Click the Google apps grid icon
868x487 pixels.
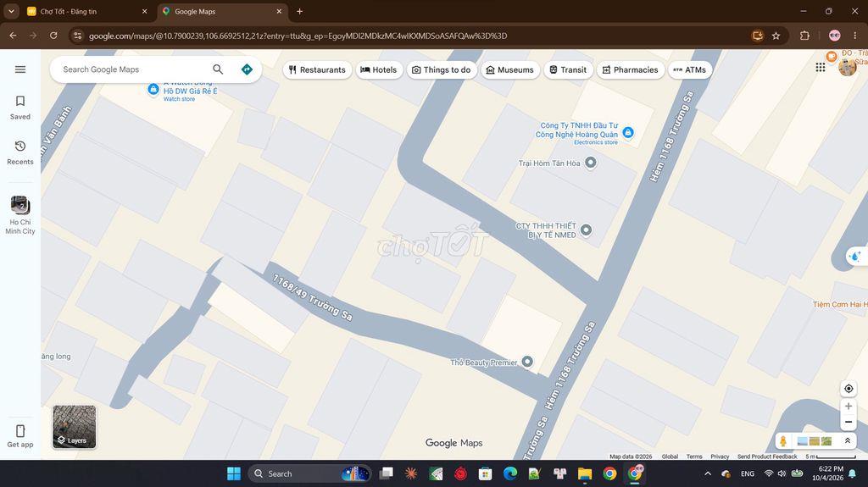821,67
